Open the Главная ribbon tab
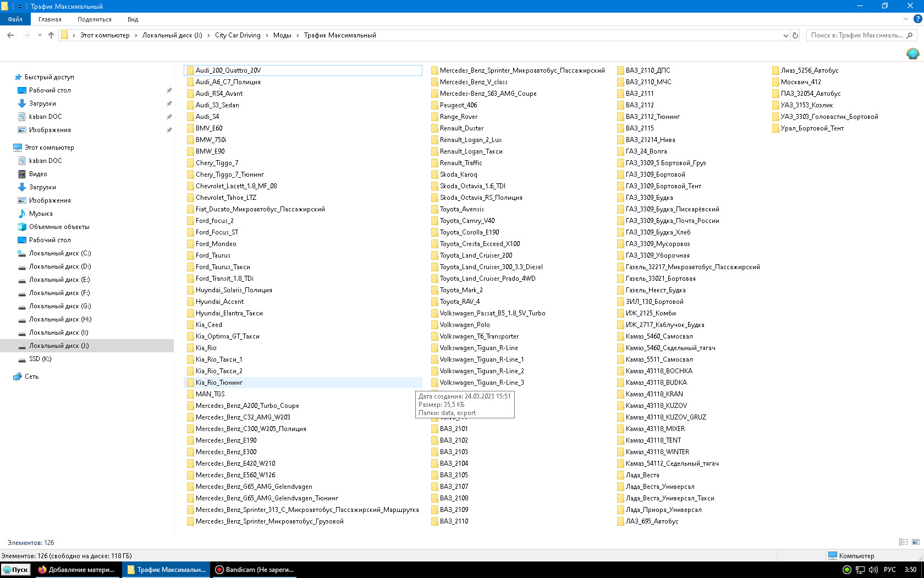Viewport: 924px width, 578px height. (x=50, y=19)
